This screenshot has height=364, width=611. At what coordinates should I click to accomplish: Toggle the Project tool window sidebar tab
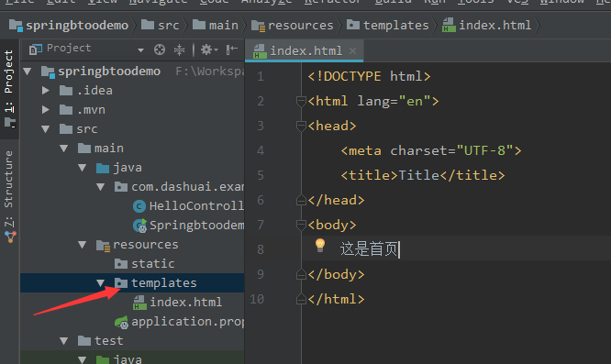pyautogui.click(x=9, y=89)
